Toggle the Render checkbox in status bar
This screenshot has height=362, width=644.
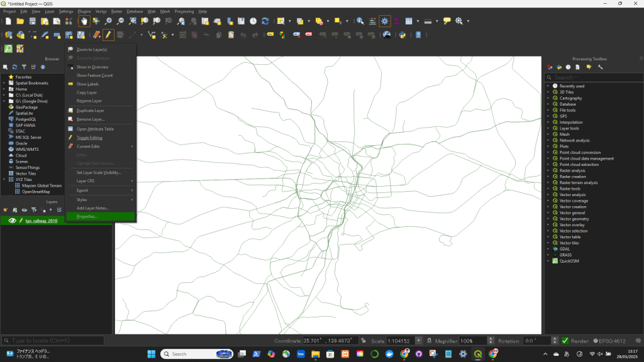point(565,341)
